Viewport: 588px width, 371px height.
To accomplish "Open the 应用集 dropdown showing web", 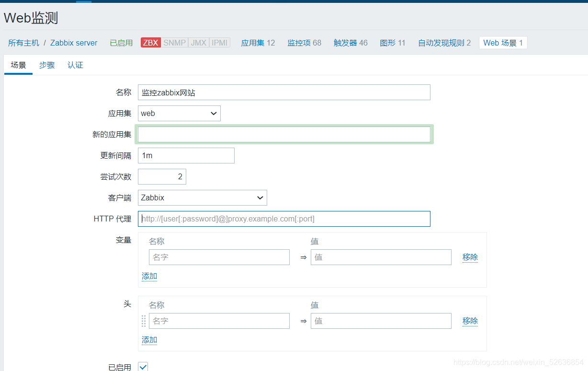I will click(x=179, y=114).
